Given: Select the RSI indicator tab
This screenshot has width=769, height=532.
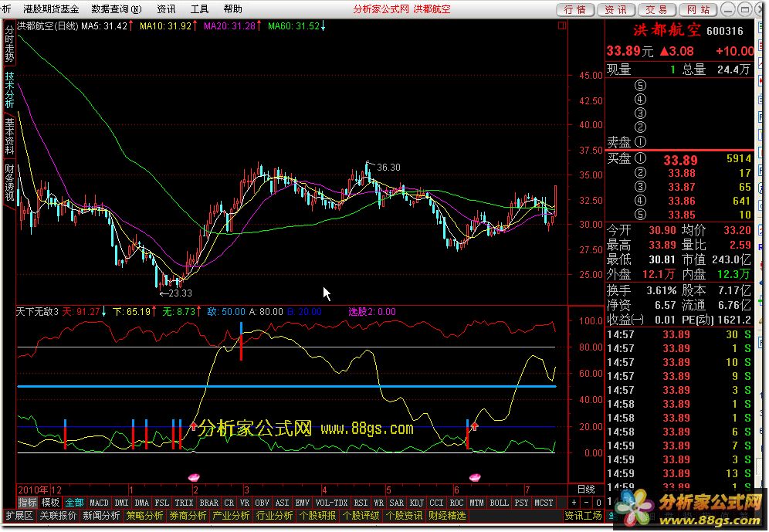Looking at the screenshot, I should pos(361,503).
